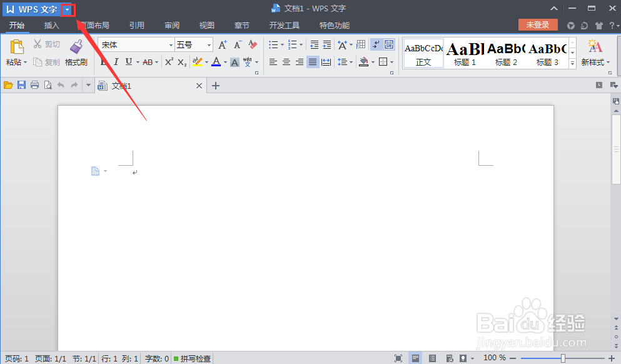621x364 pixels.
Task: Enable 拼写检查 spell check in status bar
Action: pos(192,358)
